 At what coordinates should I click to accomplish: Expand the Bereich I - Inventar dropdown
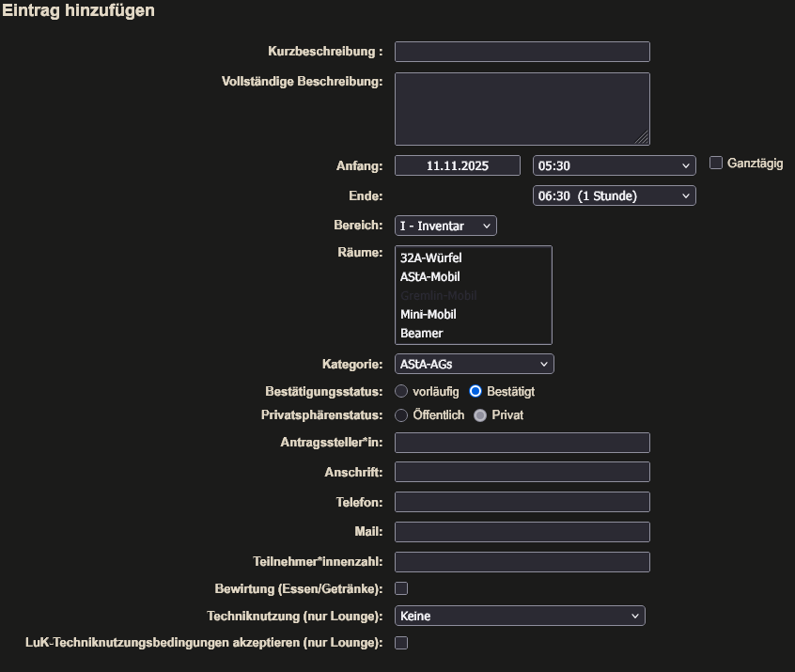445,226
